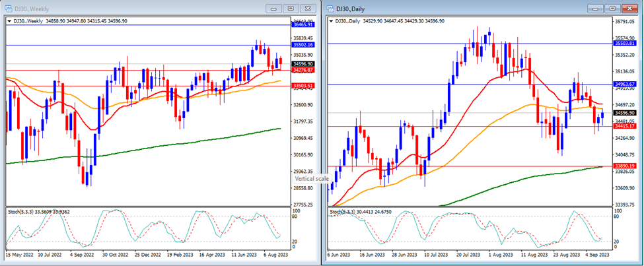
Task: Click the 4 Sep 2023 date on Daily time axis
Action: 596,255
